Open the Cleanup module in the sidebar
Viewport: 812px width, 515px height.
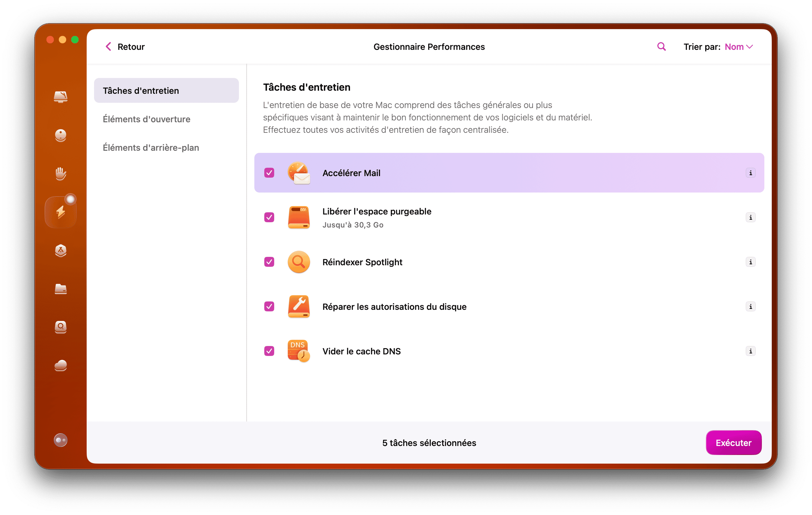point(61,136)
